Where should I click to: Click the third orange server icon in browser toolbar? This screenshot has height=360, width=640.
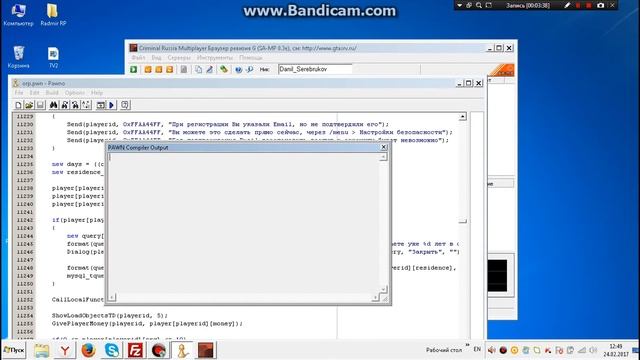169,69
